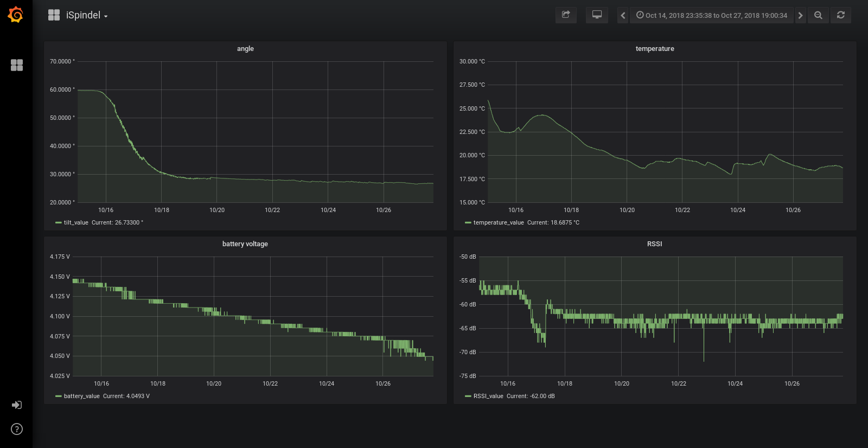868x448 pixels.
Task: Open the angle panel title menu
Action: click(x=245, y=49)
